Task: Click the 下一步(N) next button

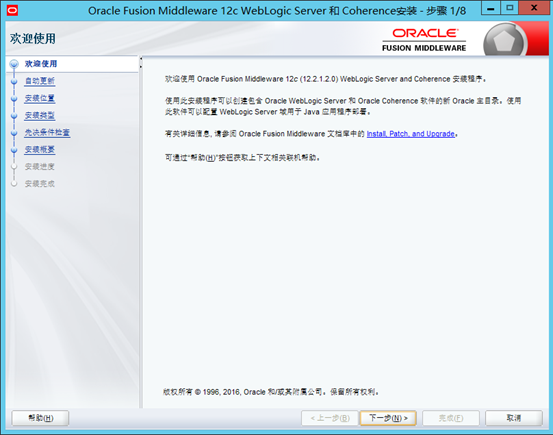Action: [x=388, y=418]
